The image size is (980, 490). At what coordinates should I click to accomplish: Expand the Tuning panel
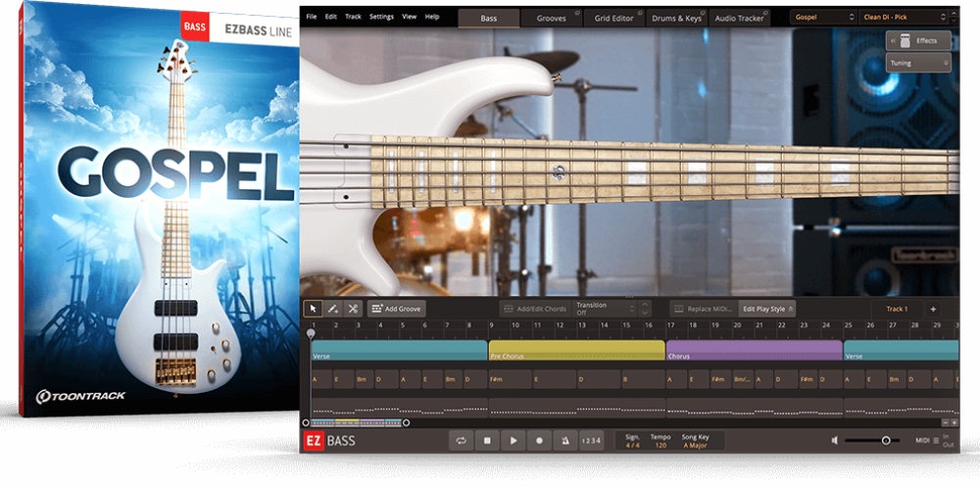pyautogui.click(x=918, y=63)
